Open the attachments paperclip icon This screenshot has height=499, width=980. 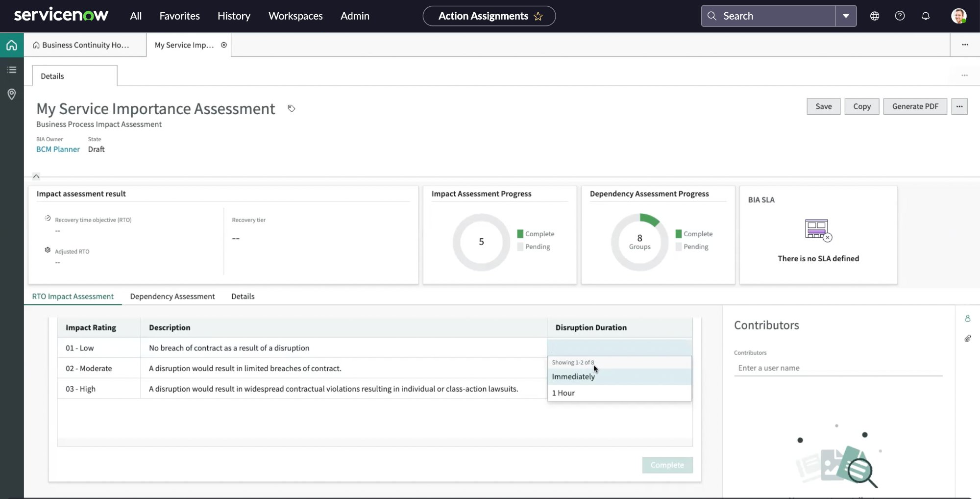[968, 339]
